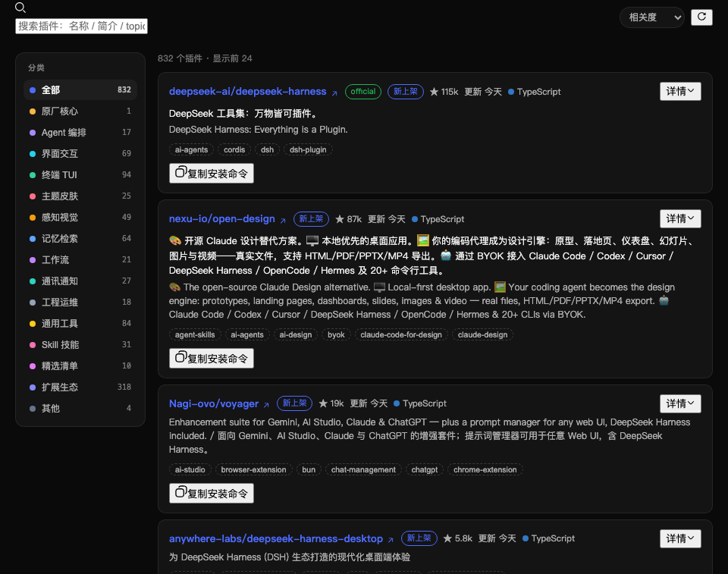The image size is (728, 574).
Task: Click the agent-skills tag
Action: coord(195,334)
